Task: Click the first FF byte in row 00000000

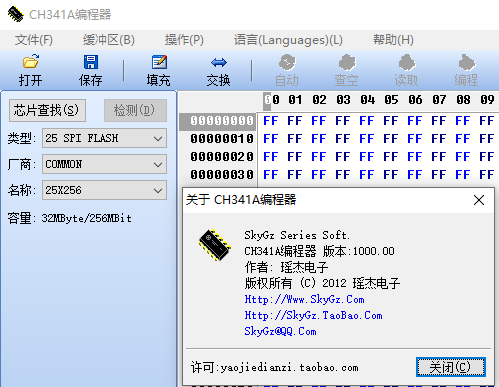Action: [271, 121]
